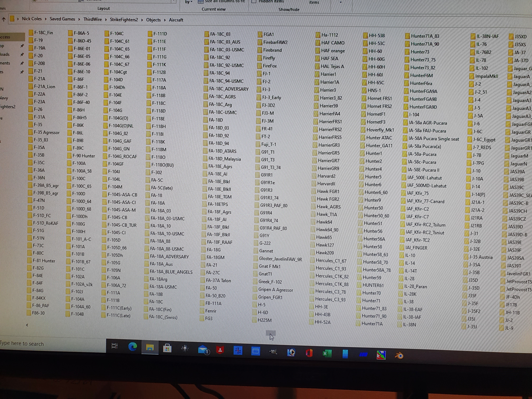Jump to Saved Games in the address bar
The width and height of the screenshot is (532, 399).
tap(62, 19)
